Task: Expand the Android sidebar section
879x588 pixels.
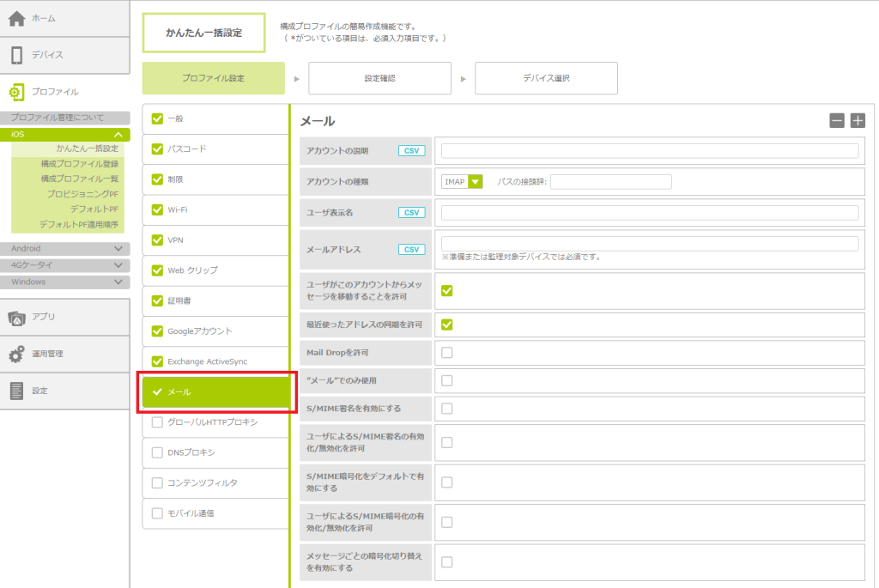Action: (x=118, y=249)
